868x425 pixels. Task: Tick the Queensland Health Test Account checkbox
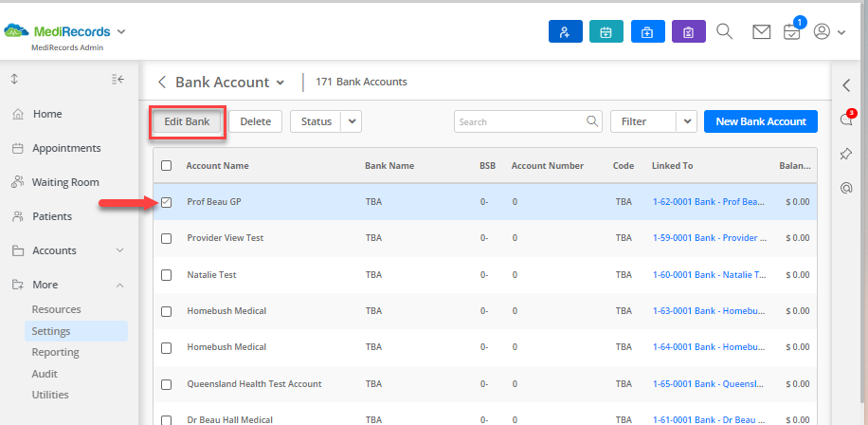166,384
